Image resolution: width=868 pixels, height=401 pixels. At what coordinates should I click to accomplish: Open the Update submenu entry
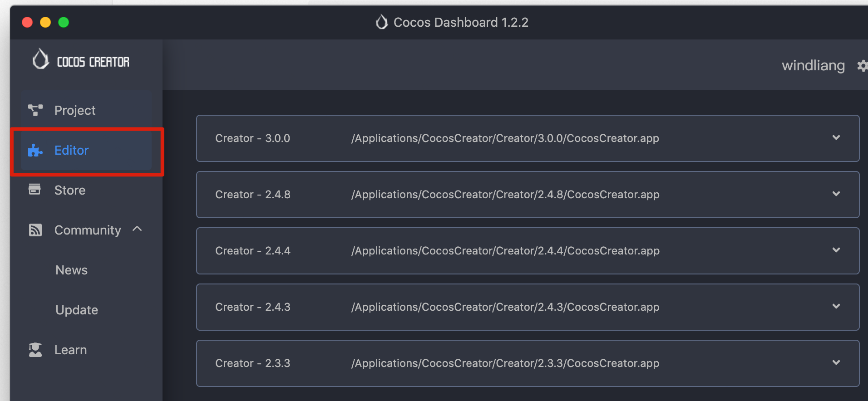[x=77, y=310]
